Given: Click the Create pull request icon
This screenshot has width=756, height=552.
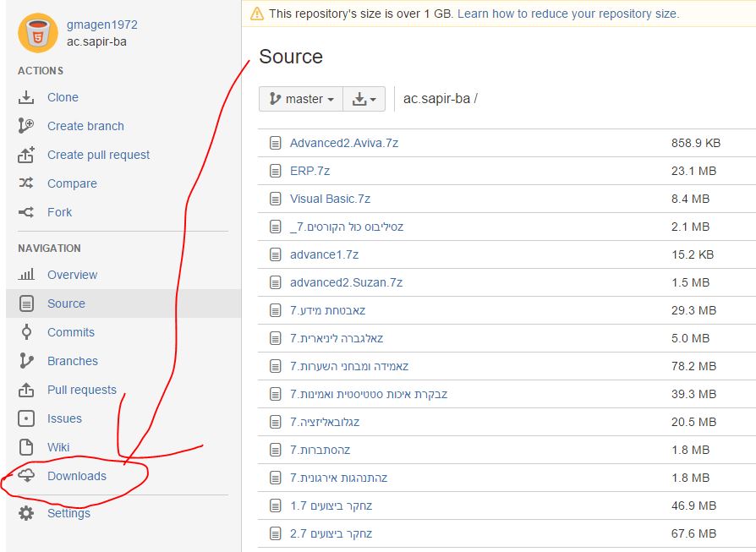Looking at the screenshot, I should 26,155.
